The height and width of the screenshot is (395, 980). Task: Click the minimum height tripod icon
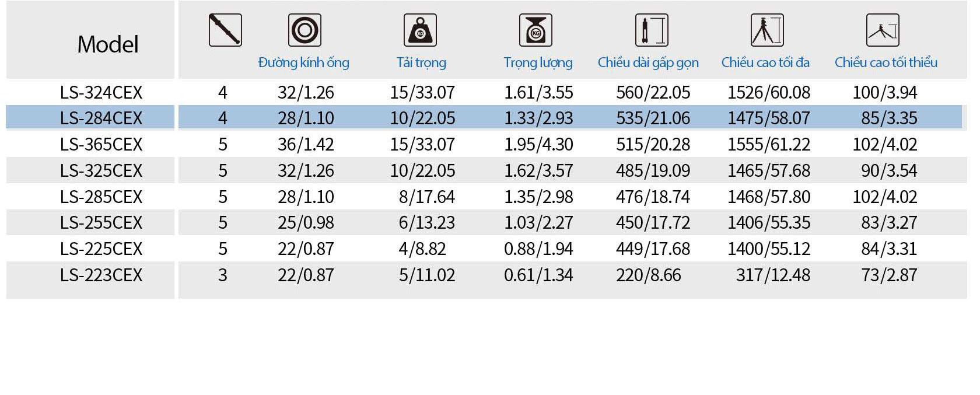tap(883, 30)
